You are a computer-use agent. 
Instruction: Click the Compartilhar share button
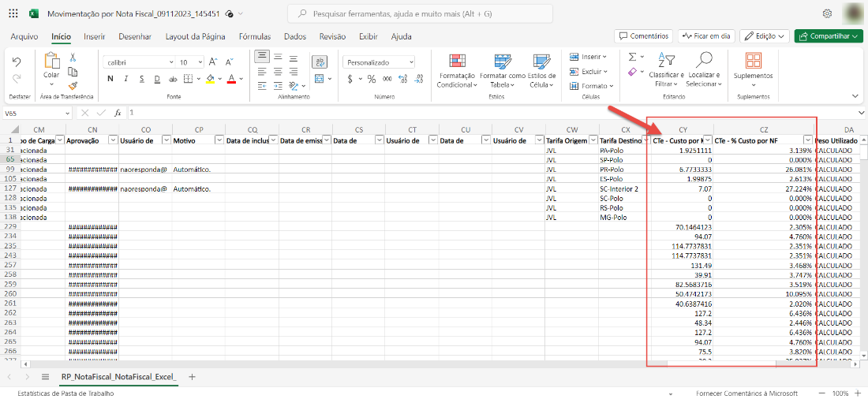click(x=828, y=36)
